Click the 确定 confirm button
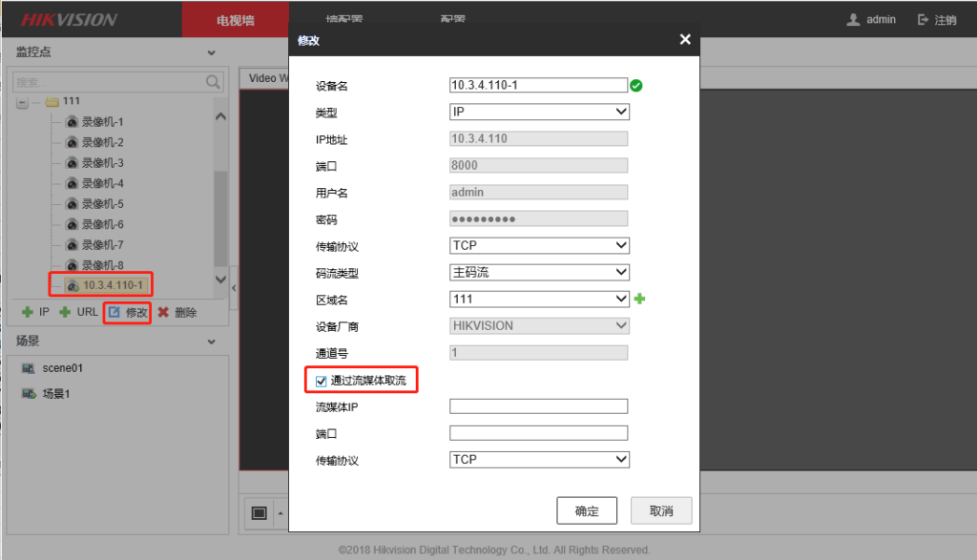This screenshot has width=977, height=560. [x=586, y=510]
